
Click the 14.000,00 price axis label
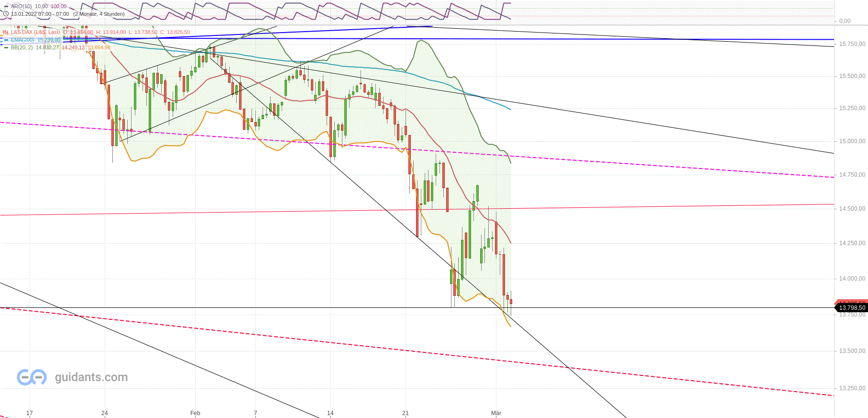click(x=852, y=279)
